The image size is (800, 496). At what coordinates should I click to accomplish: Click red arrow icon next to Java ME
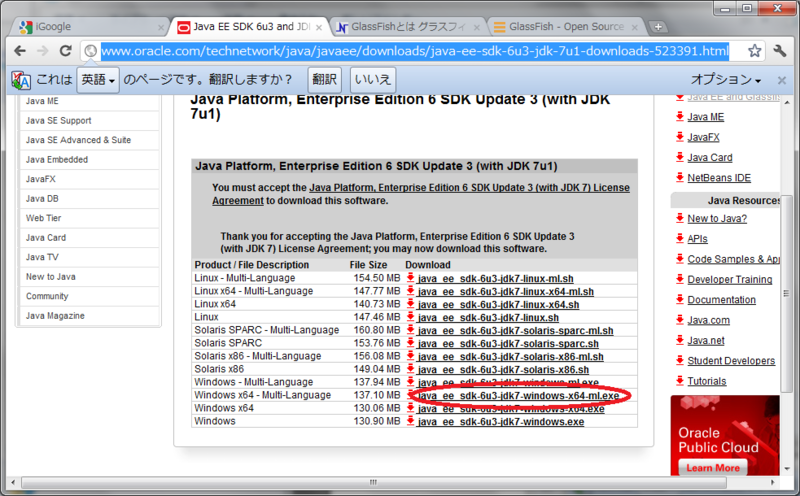point(680,116)
